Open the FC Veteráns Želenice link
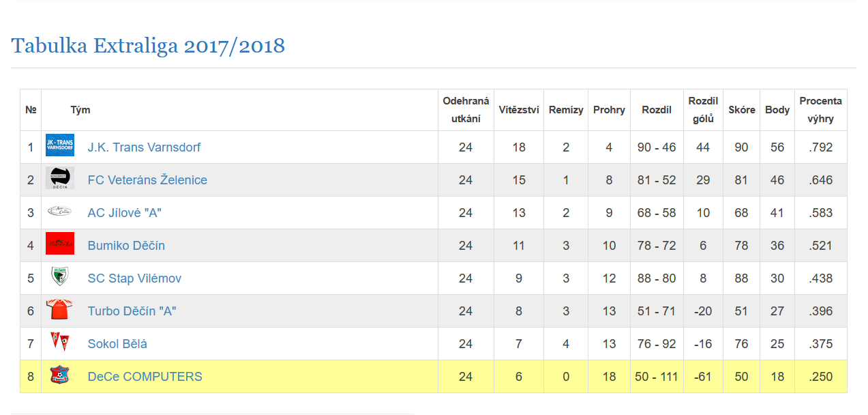The height and width of the screenshot is (415, 868). pyautogui.click(x=147, y=180)
